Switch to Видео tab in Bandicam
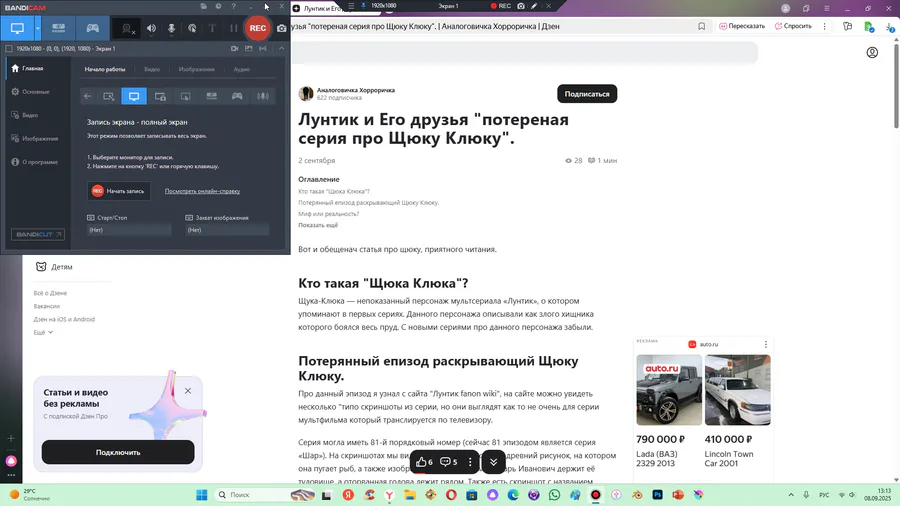 tap(152, 69)
